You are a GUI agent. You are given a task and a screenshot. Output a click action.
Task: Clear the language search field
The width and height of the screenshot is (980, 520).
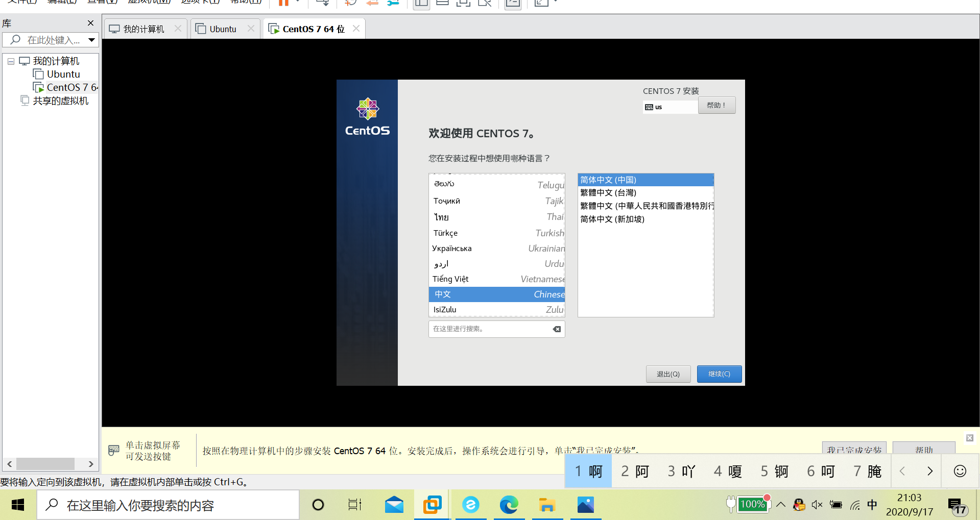click(557, 329)
